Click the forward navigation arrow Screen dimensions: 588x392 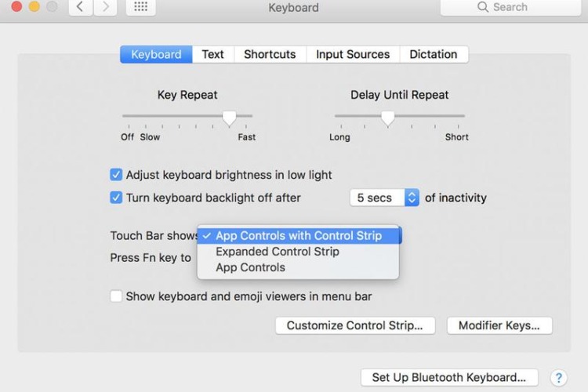point(106,7)
